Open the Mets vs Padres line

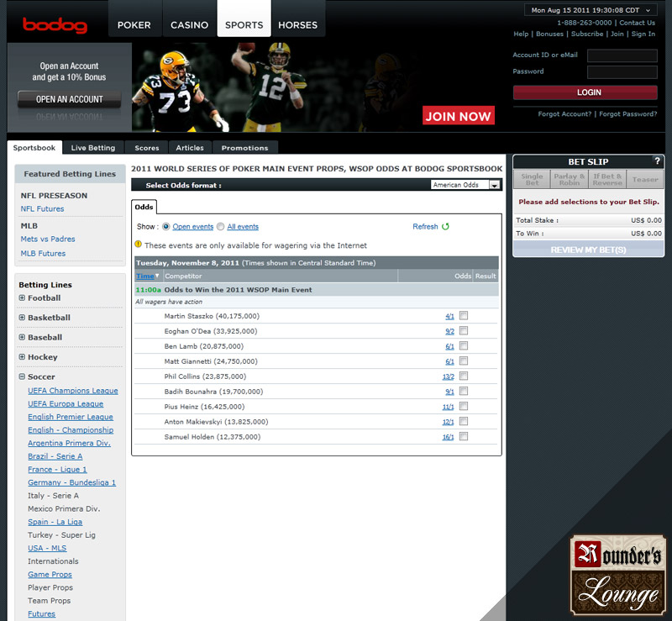coord(48,239)
